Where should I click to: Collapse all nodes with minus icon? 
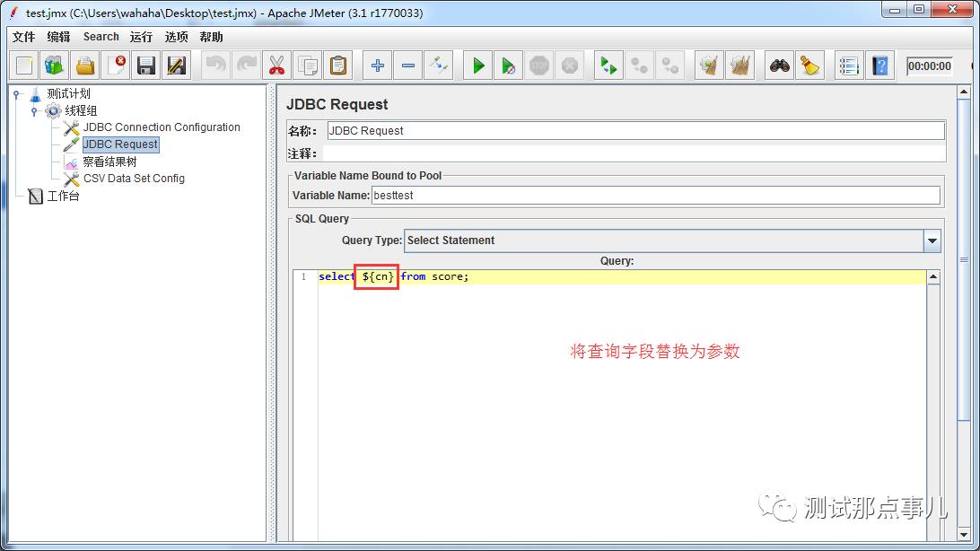tap(408, 66)
